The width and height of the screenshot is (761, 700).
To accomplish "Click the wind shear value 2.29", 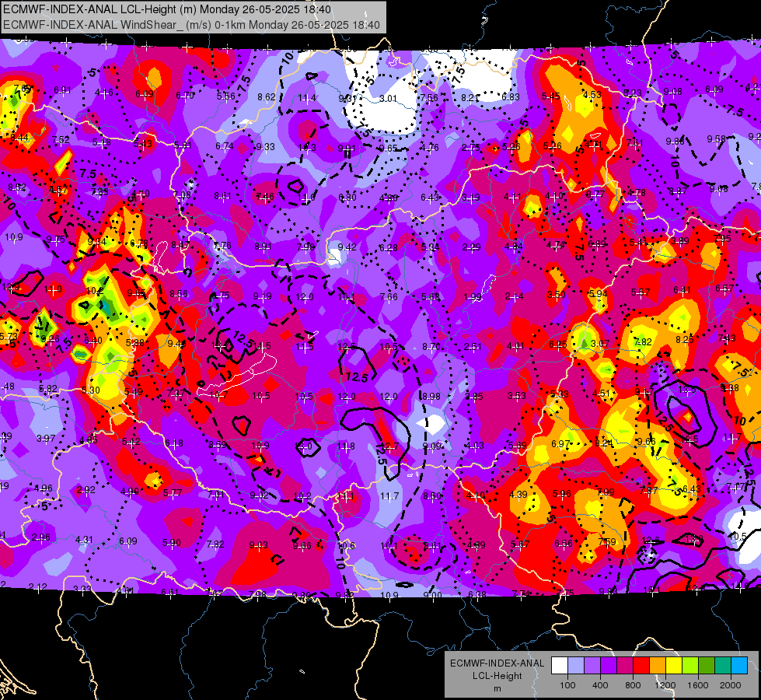I will coord(472,248).
